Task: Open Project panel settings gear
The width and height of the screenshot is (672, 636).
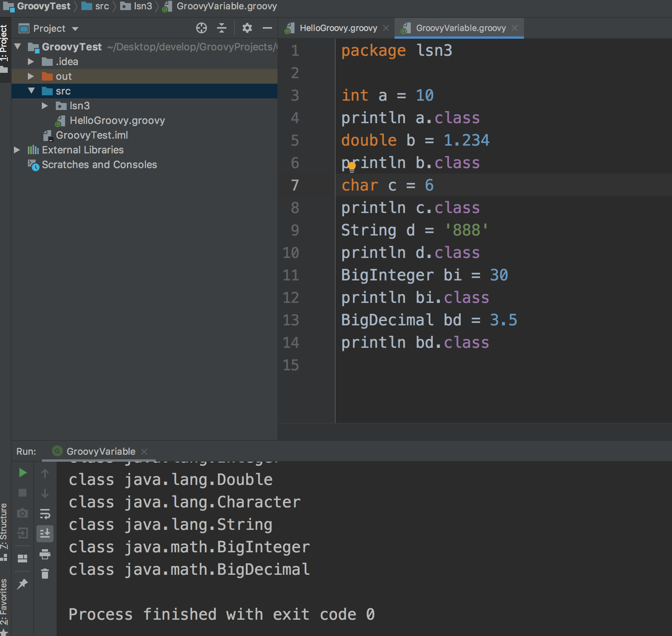Action: coord(247,28)
